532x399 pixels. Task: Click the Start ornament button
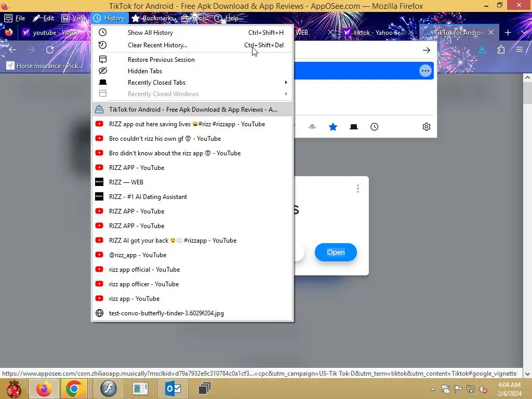point(14,389)
